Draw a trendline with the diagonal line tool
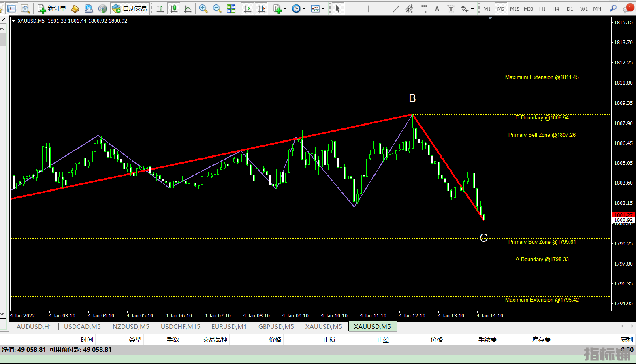Screen dimensions: 636x364 pos(396,9)
